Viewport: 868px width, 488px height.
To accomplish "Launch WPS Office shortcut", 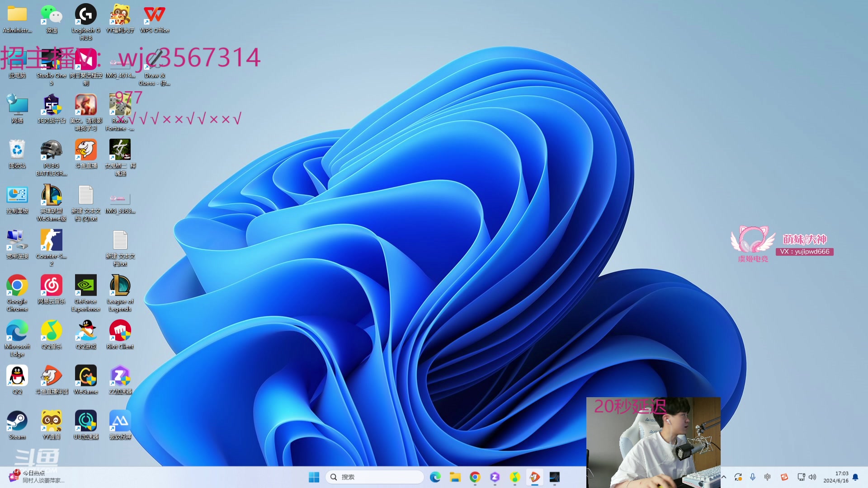I will (155, 19).
